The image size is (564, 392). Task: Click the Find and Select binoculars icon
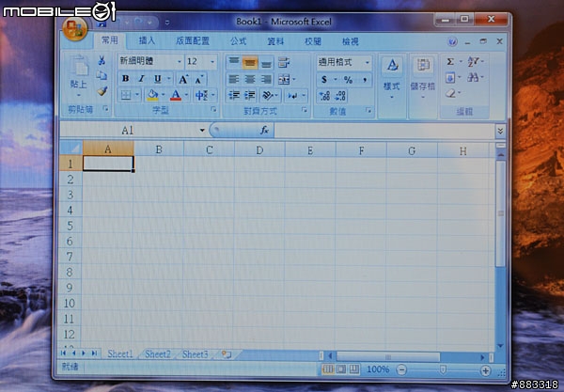[x=473, y=77]
